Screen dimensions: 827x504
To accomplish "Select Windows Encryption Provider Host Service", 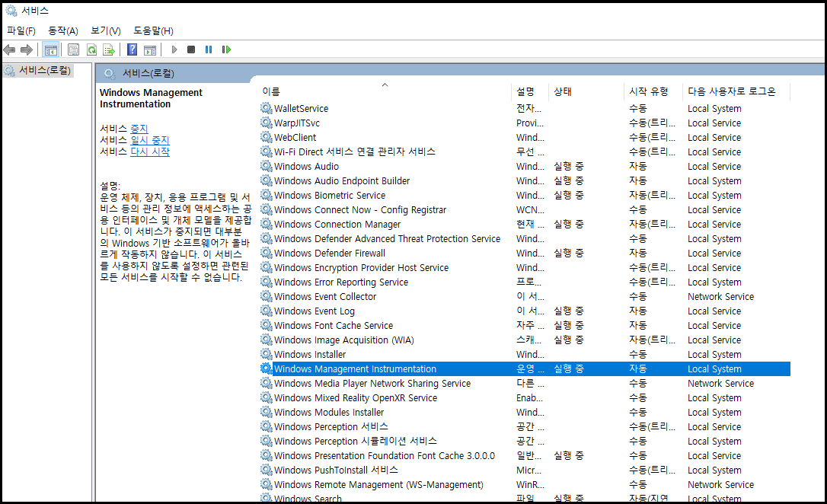I will point(525,268).
